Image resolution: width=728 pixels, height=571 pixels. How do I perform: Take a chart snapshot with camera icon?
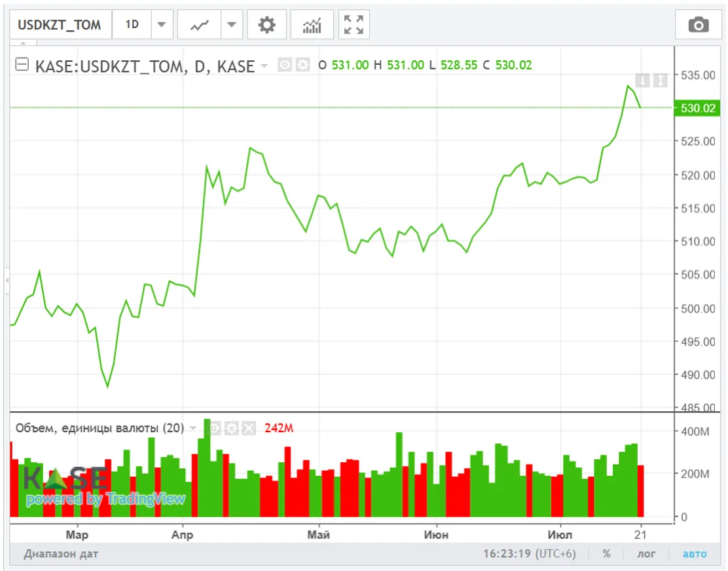698,25
